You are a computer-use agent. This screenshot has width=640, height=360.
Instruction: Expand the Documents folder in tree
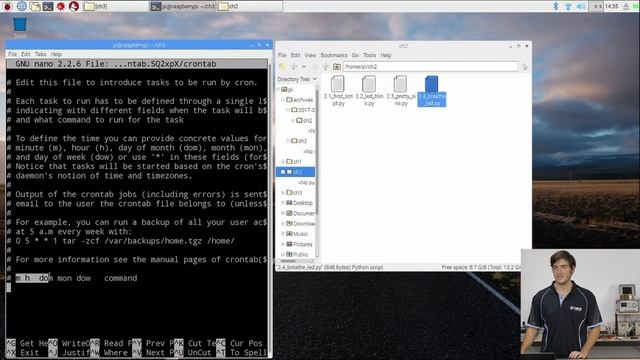pos(282,213)
